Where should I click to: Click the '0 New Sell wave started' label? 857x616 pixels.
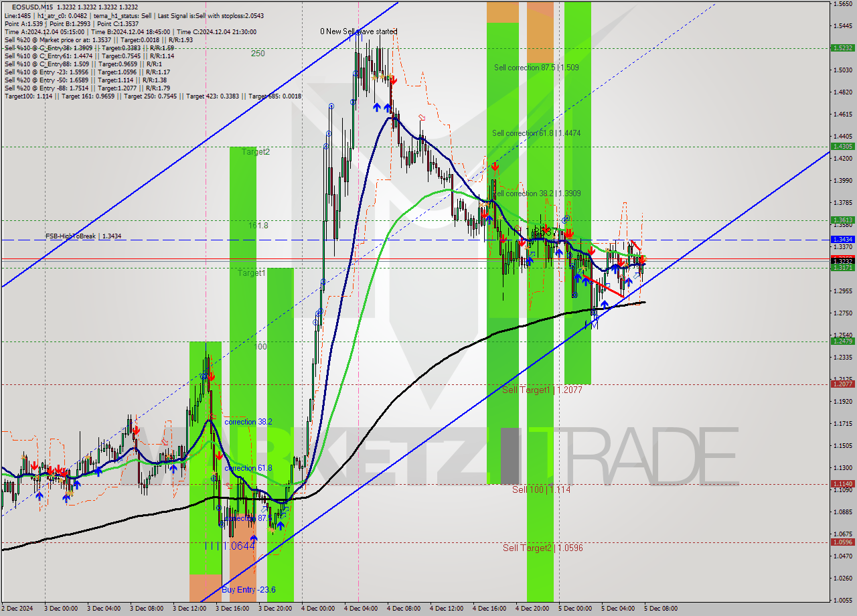pyautogui.click(x=358, y=31)
